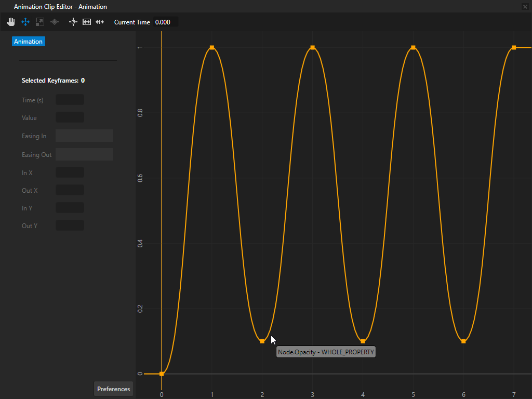
Task: Click the center view crosshair icon
Action: 73,22
